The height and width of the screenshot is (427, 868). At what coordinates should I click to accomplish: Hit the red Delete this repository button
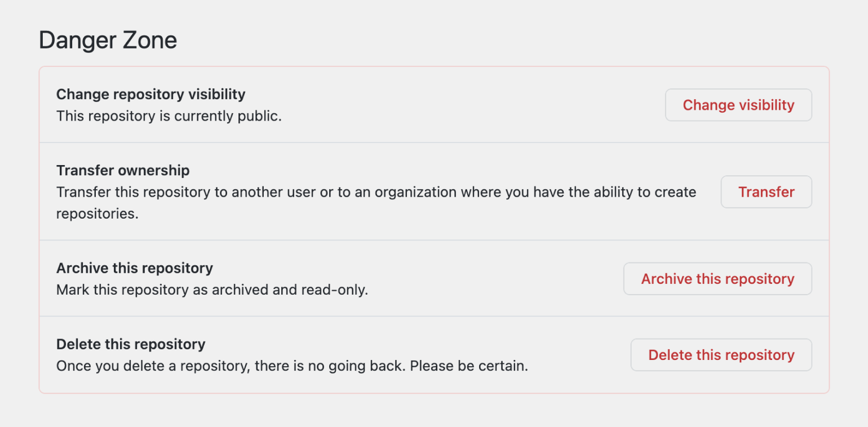point(721,355)
